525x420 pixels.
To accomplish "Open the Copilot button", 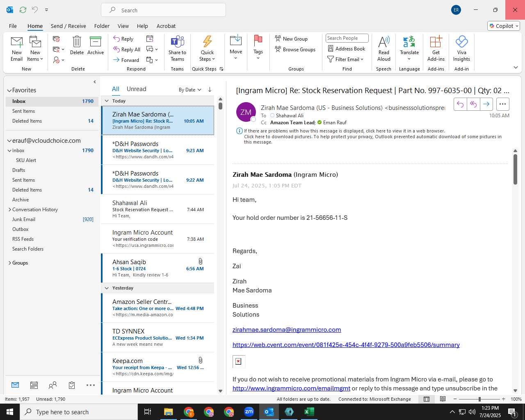I will [504, 26].
